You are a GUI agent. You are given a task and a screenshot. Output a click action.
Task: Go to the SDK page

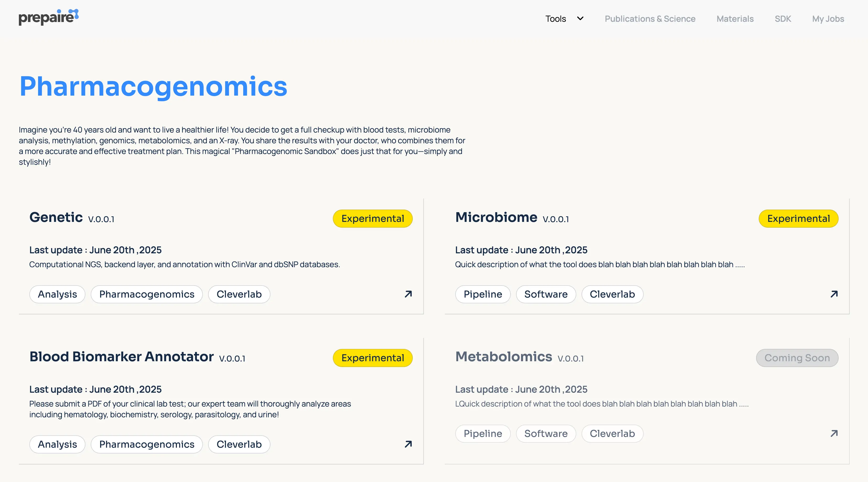[783, 19]
